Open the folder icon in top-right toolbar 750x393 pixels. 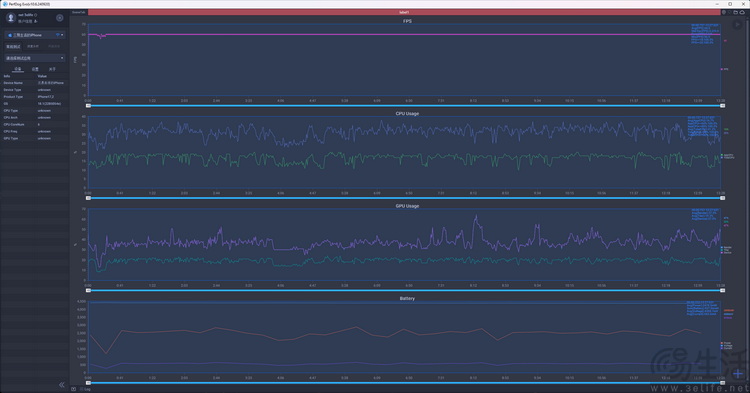736,12
